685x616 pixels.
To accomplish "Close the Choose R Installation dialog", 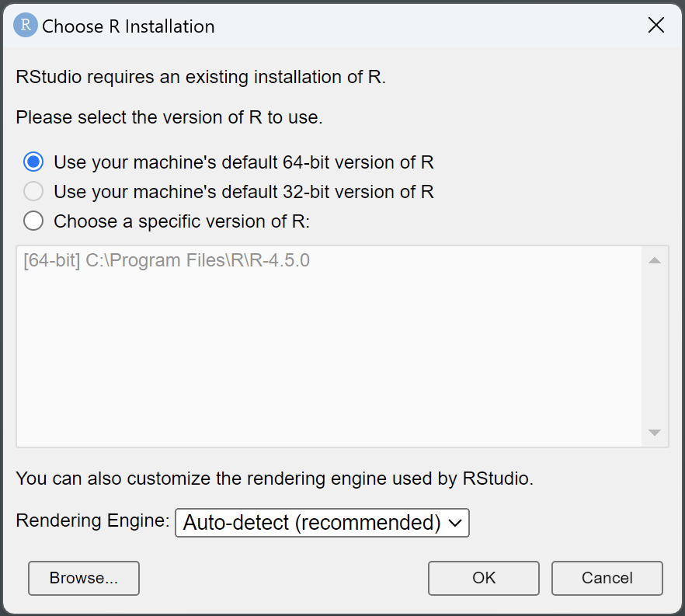I will [655, 26].
